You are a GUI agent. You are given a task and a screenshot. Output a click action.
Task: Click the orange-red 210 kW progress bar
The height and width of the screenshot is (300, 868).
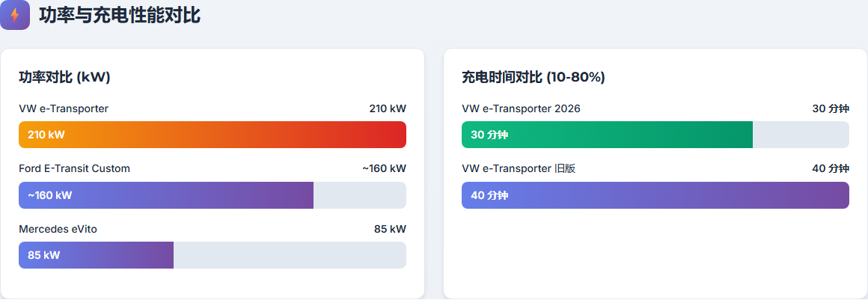tap(213, 135)
